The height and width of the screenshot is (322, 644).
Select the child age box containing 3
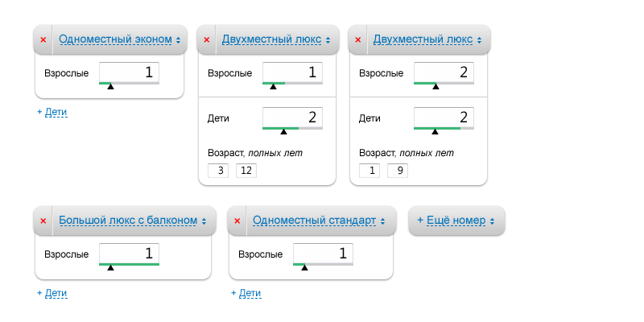pyautogui.click(x=218, y=171)
